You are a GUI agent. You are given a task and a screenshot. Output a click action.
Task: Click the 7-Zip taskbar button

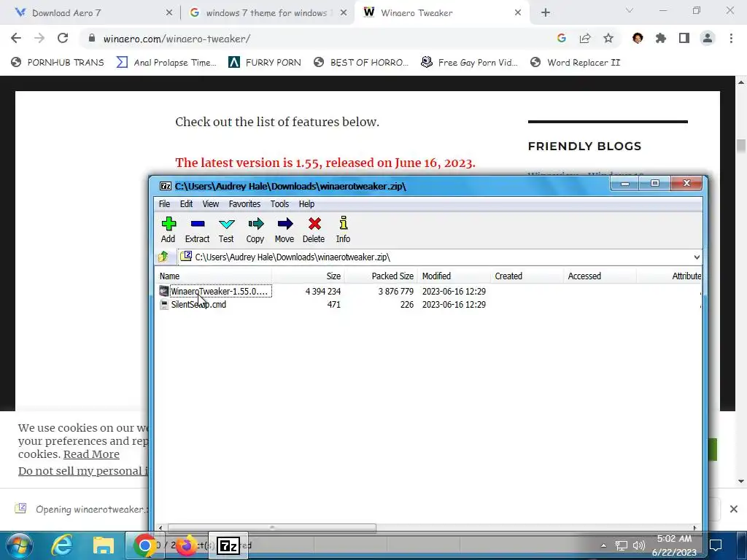coord(228,545)
